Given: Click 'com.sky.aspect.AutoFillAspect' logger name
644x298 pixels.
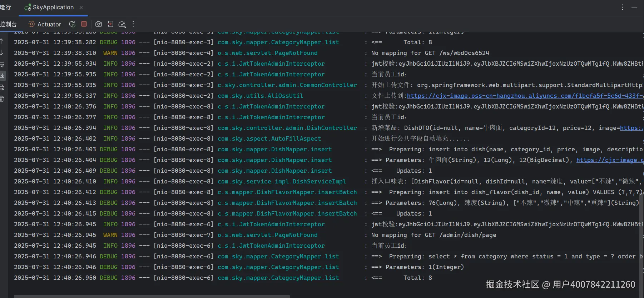Looking at the screenshot, I should (269, 138).
